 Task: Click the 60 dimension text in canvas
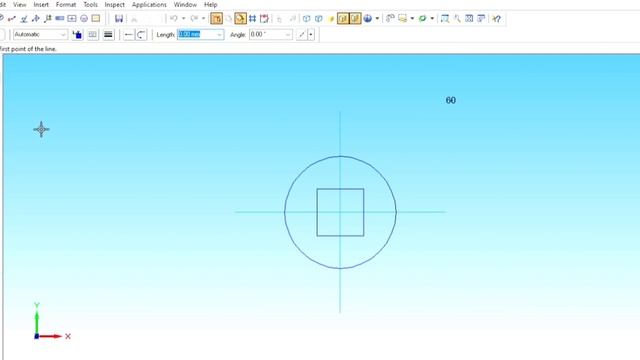pyautogui.click(x=451, y=100)
